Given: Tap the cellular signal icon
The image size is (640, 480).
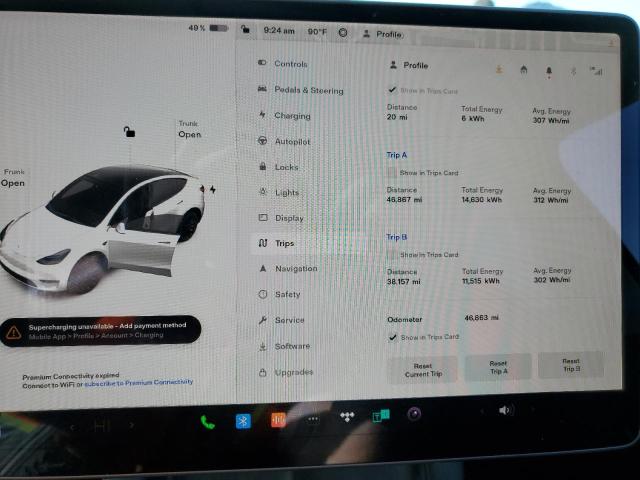Looking at the screenshot, I should (596, 71).
